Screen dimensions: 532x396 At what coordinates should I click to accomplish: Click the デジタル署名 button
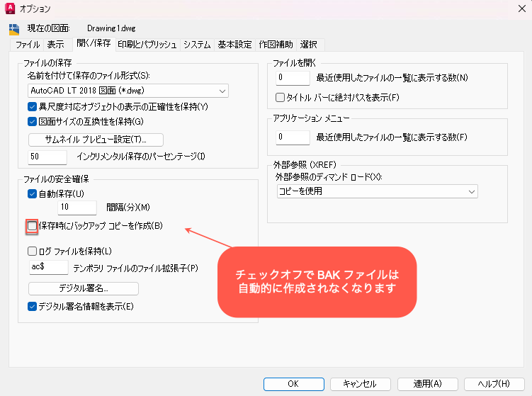pos(84,288)
